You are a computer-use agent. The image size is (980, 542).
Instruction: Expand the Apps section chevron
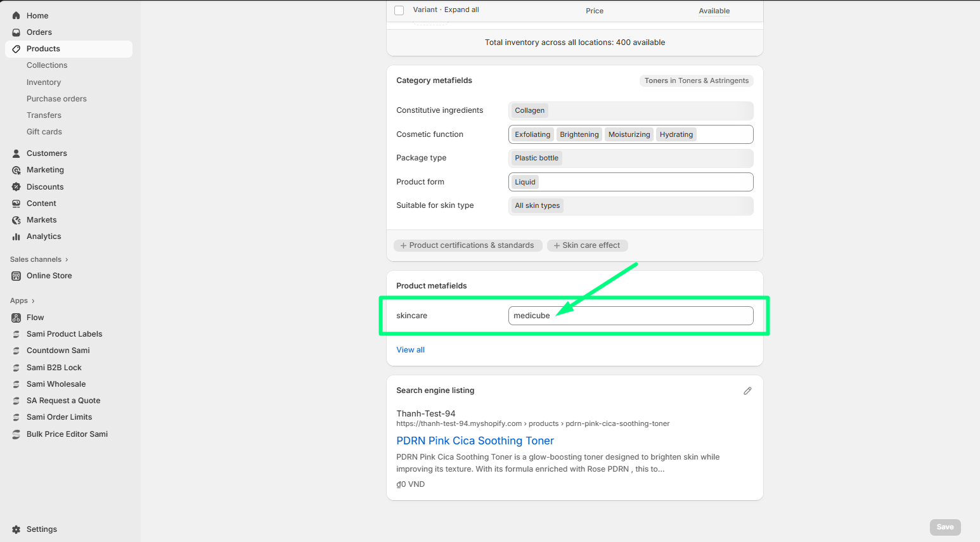pyautogui.click(x=33, y=301)
